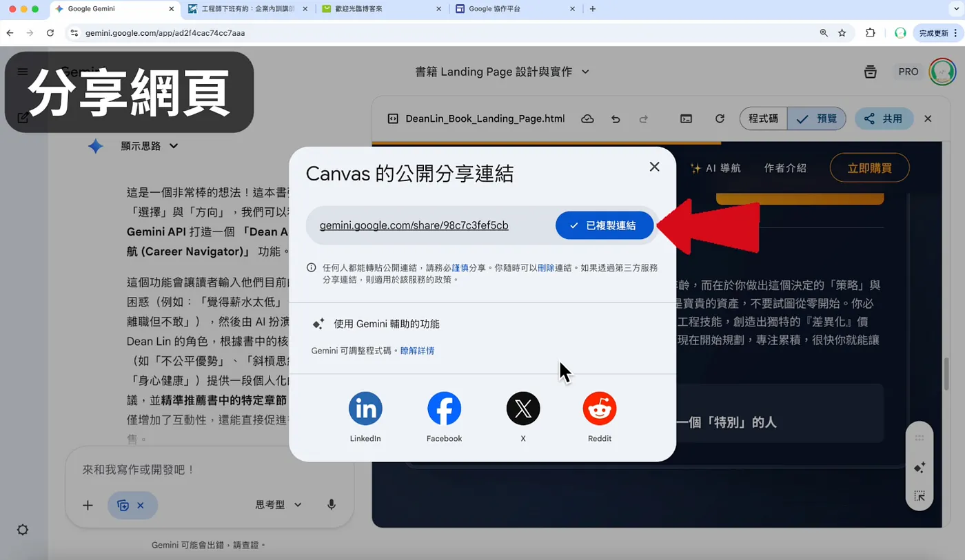Share the canvas on LinkedIn
The height and width of the screenshot is (560, 965).
pos(365,409)
